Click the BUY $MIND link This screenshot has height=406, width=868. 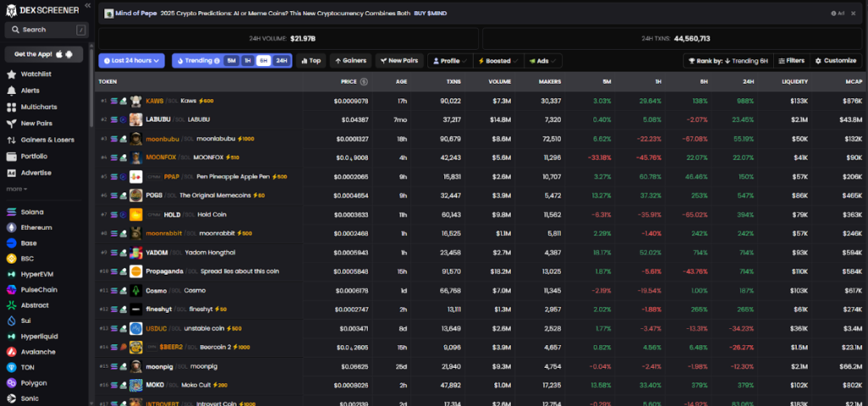(x=431, y=14)
